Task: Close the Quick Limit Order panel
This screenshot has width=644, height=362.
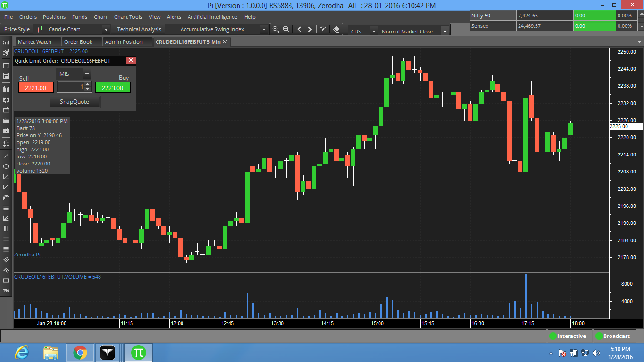Action: tap(131, 60)
